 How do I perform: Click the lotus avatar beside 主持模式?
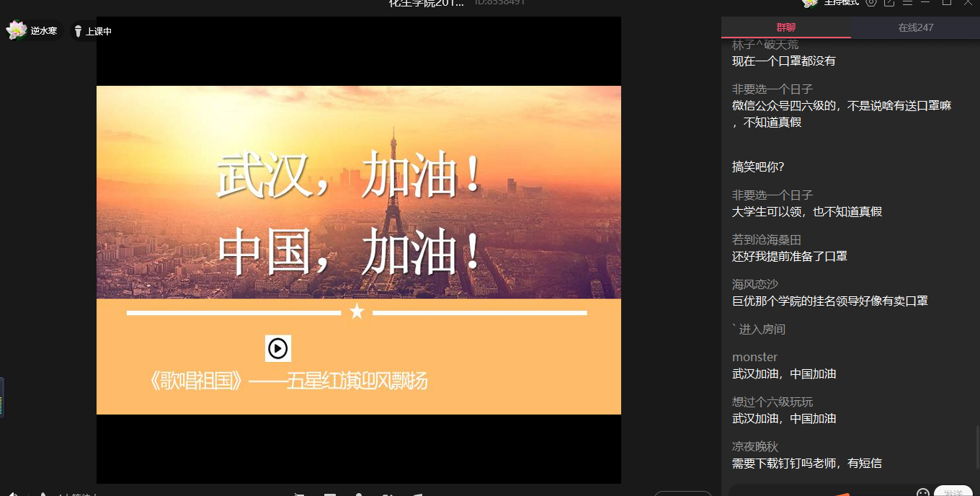pyautogui.click(x=810, y=3)
